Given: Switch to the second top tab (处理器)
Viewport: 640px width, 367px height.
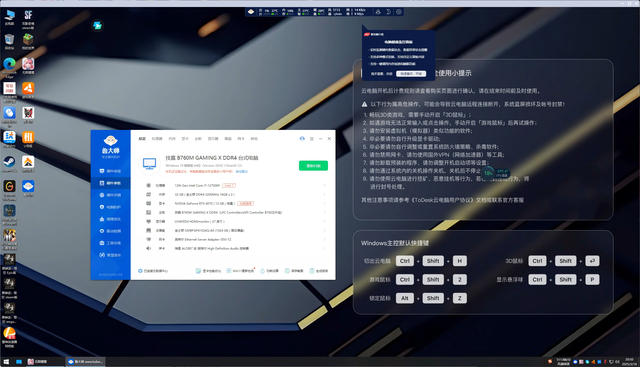Looking at the screenshot, I should pos(157,139).
